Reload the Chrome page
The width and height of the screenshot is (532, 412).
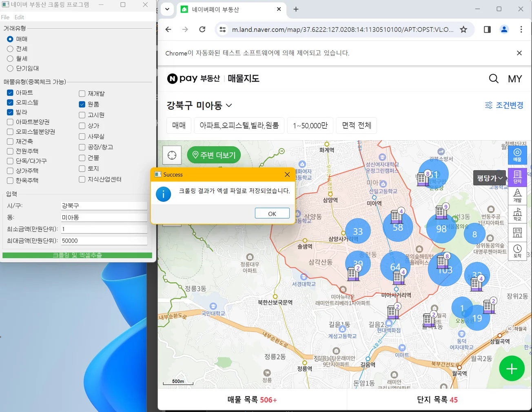202,29
